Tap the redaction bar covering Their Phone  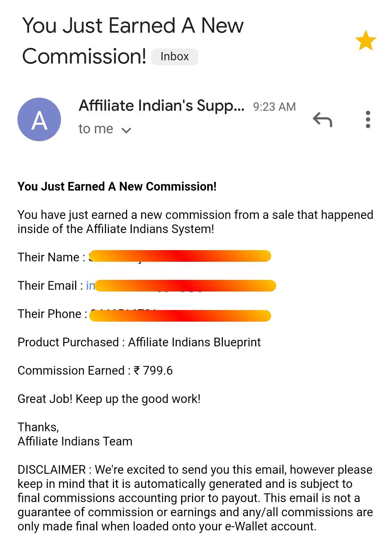point(180,315)
